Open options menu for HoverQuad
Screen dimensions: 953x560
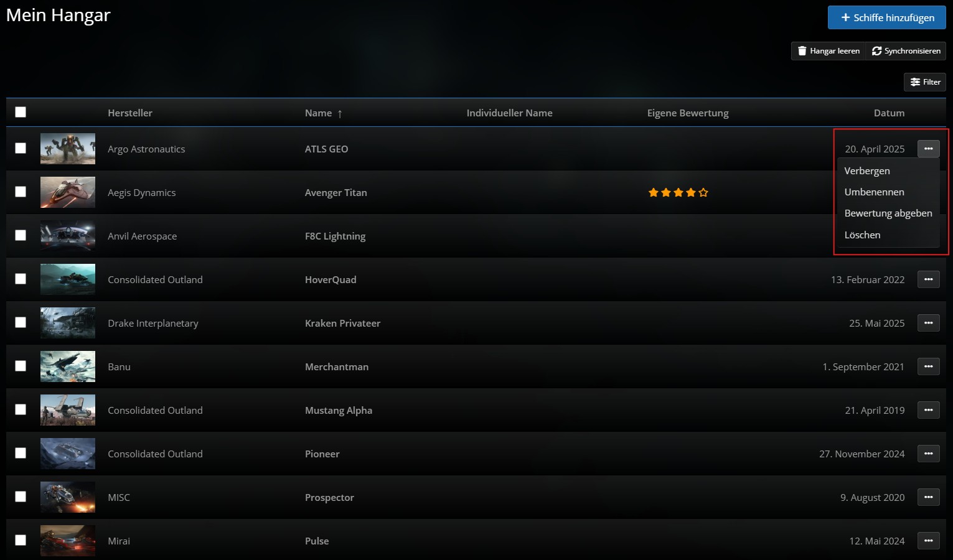[x=928, y=279]
